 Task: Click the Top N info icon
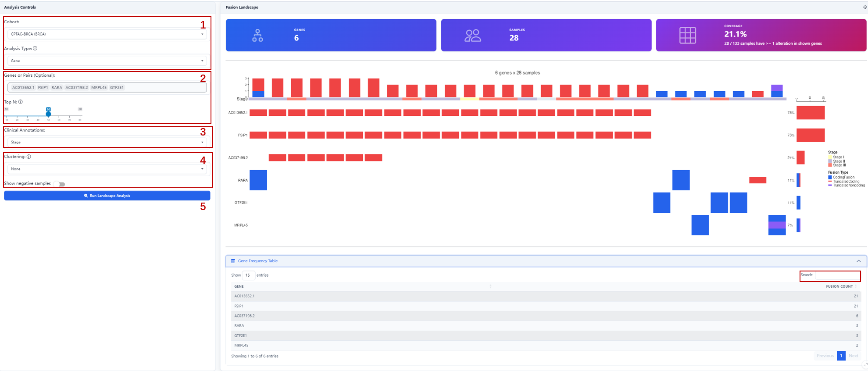pyautogui.click(x=21, y=102)
